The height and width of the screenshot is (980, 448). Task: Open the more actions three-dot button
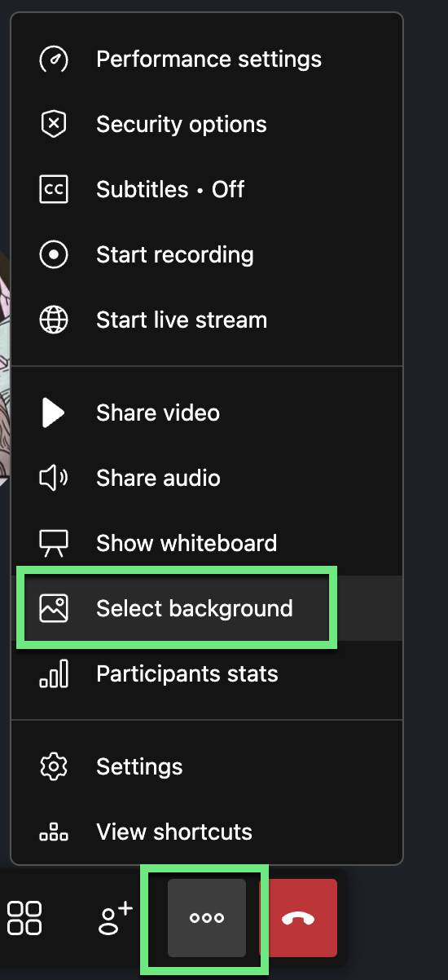pyautogui.click(x=207, y=918)
